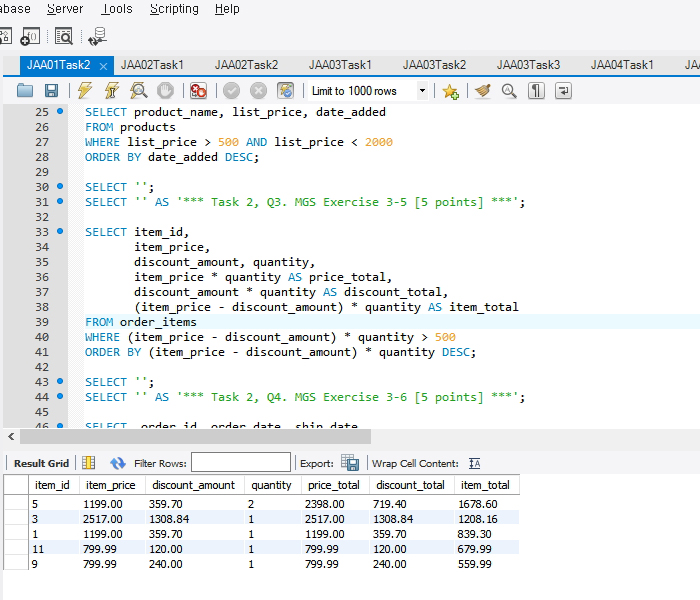Save the script to file
Screen dimensions: 700x600
pos(53,91)
